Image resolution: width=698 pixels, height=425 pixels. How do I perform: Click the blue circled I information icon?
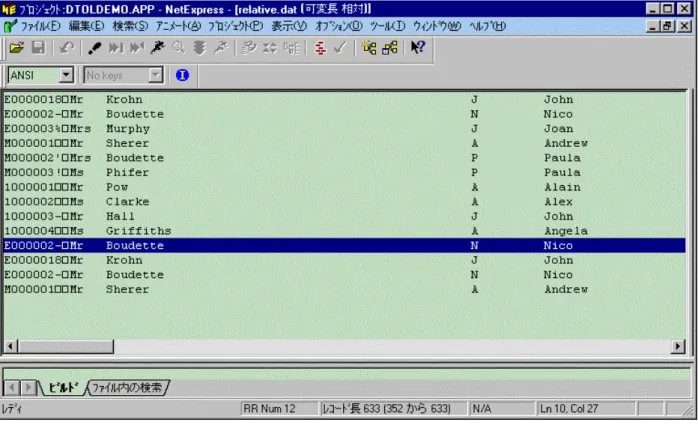tap(182, 75)
